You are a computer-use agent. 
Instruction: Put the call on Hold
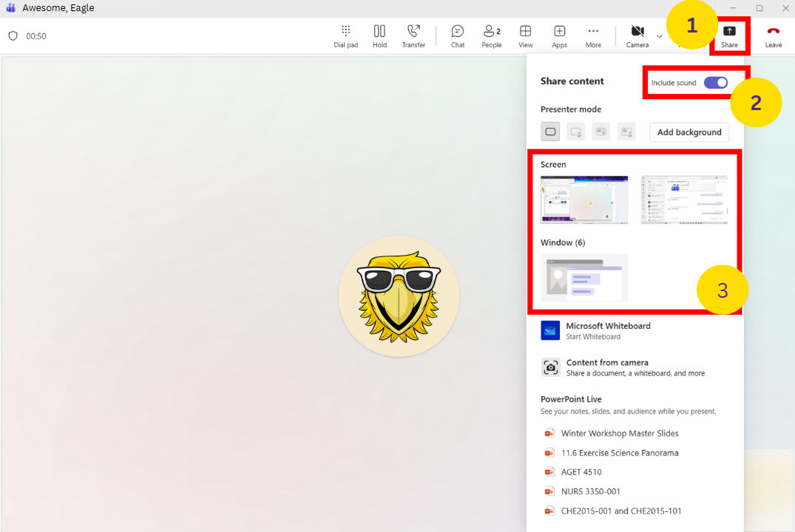coord(379,35)
